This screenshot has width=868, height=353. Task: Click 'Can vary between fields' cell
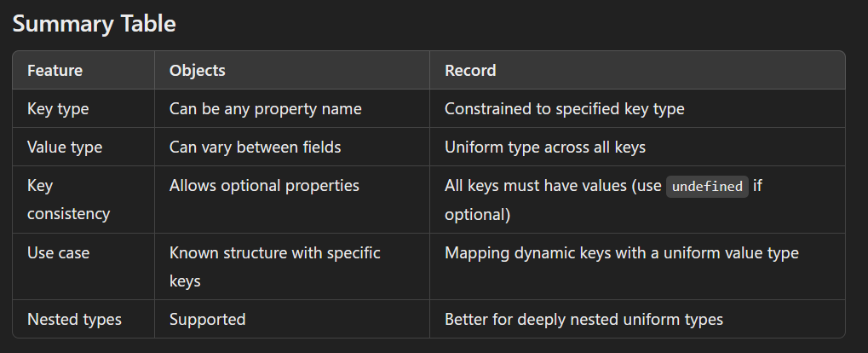pyautogui.click(x=255, y=148)
